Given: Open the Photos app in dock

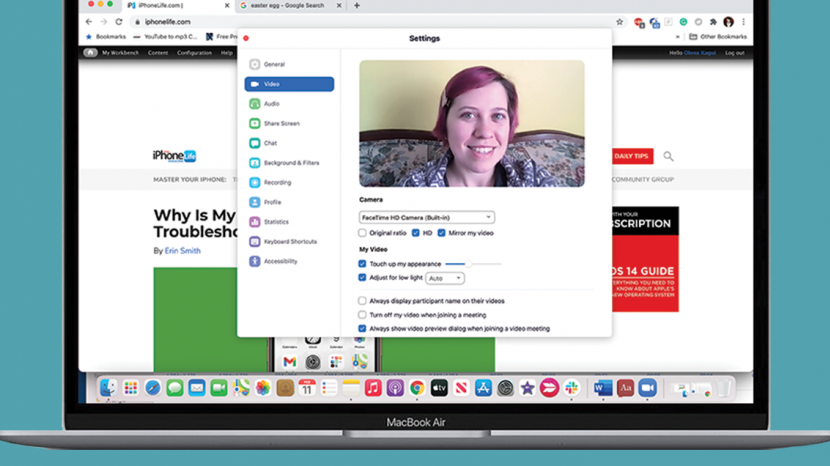Looking at the screenshot, I should 263,388.
